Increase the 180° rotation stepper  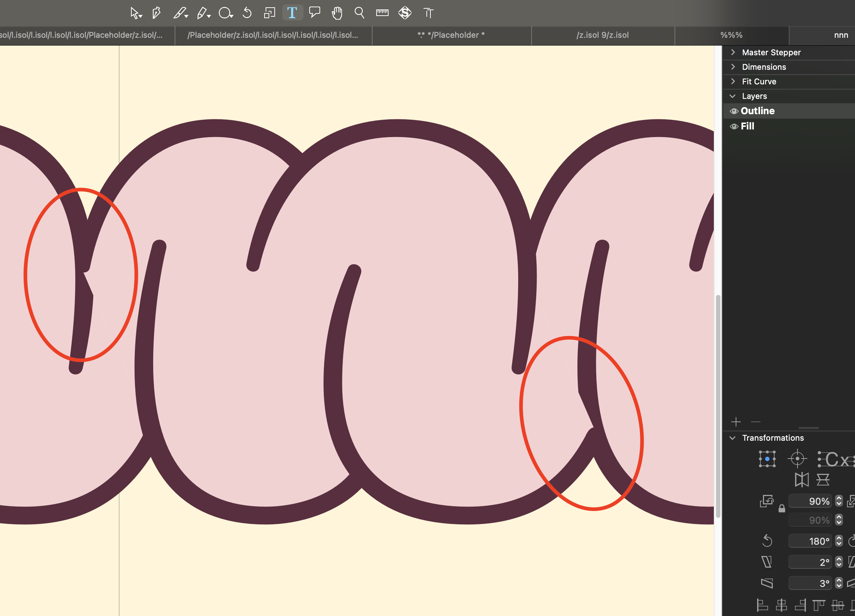click(x=839, y=539)
